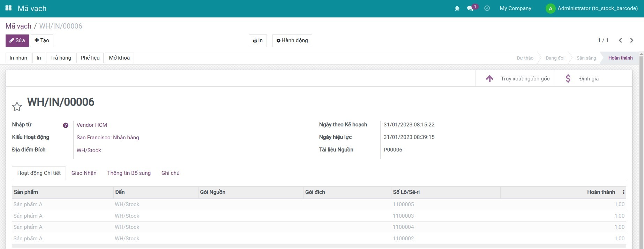Click the Sửa edit button

(17, 40)
